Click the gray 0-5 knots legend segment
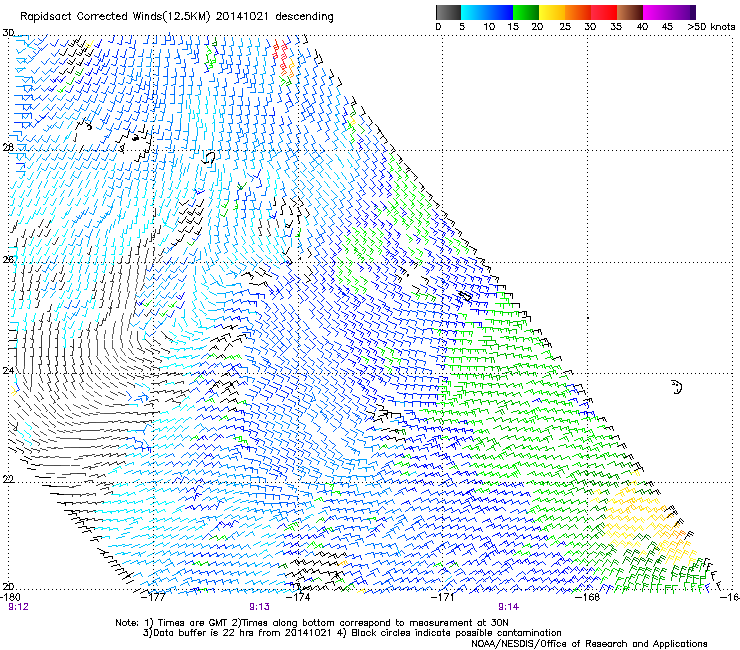 448,12
